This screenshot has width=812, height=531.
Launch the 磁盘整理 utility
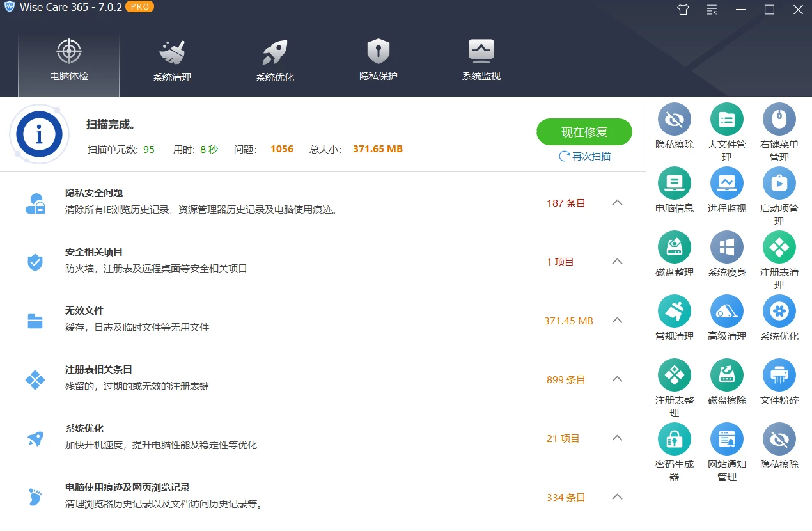click(x=675, y=248)
